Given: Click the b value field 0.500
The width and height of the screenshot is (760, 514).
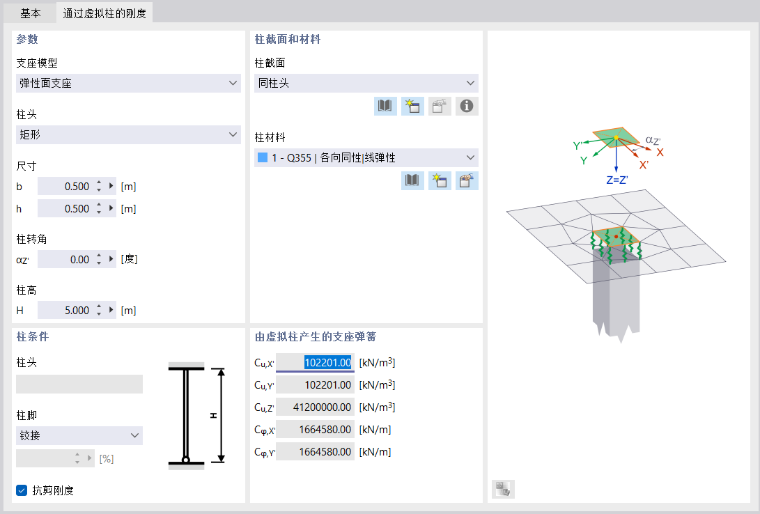Looking at the screenshot, I should (x=66, y=186).
